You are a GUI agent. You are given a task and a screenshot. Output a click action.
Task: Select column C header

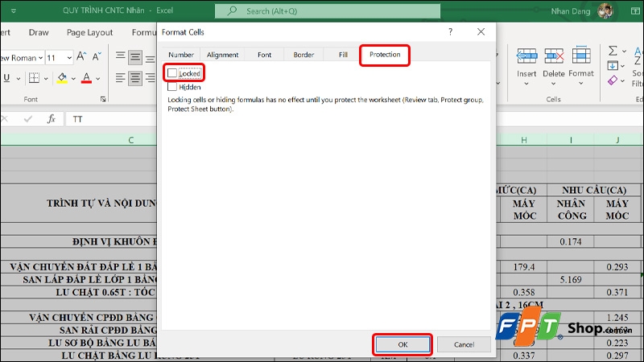(x=130, y=140)
